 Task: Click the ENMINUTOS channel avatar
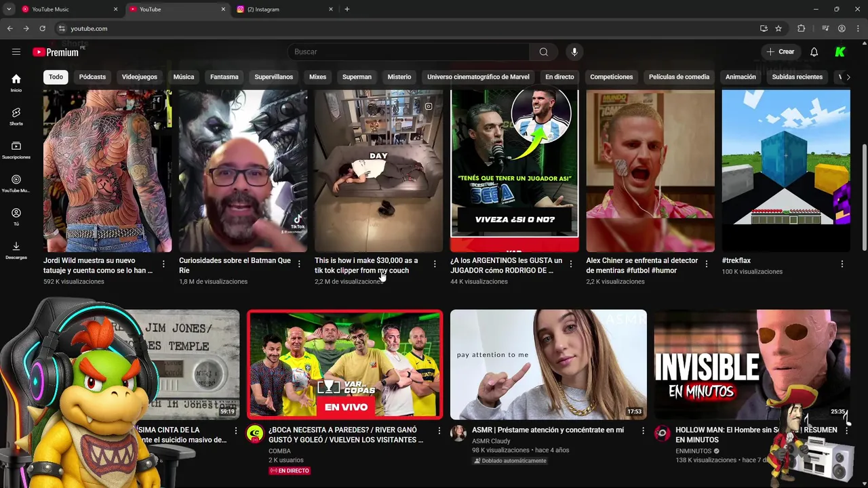click(x=662, y=434)
